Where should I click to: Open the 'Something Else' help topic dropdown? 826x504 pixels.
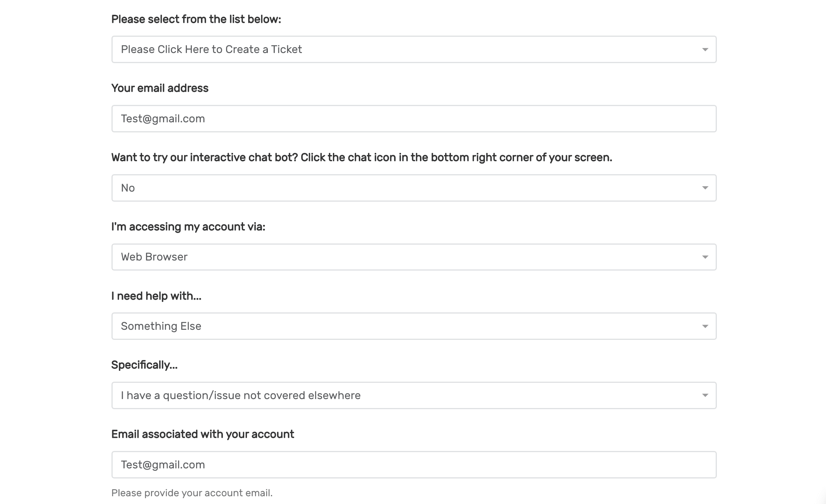pyautogui.click(x=413, y=326)
